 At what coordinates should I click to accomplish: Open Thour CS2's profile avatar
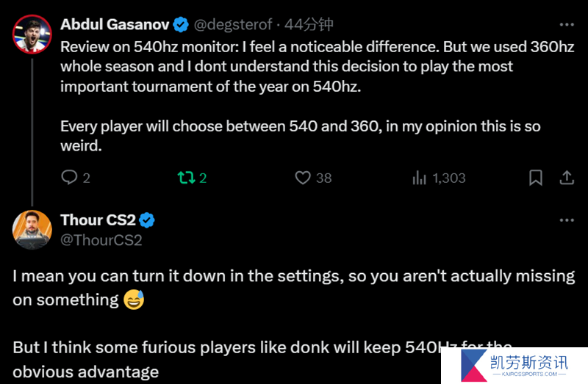click(x=32, y=230)
